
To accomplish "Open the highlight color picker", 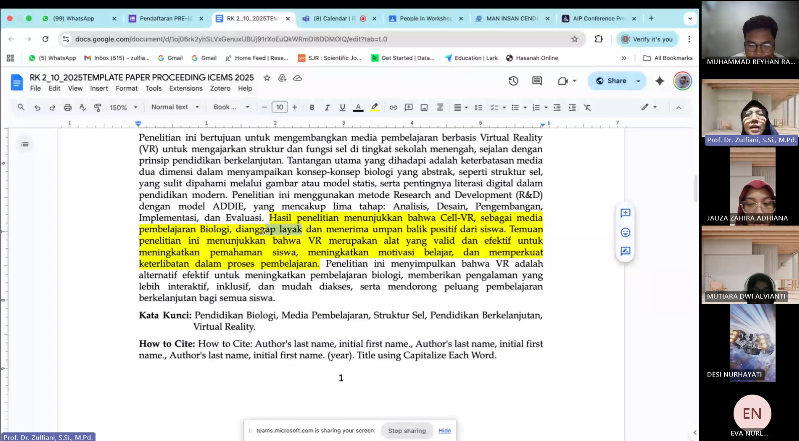I will pyautogui.click(x=374, y=107).
